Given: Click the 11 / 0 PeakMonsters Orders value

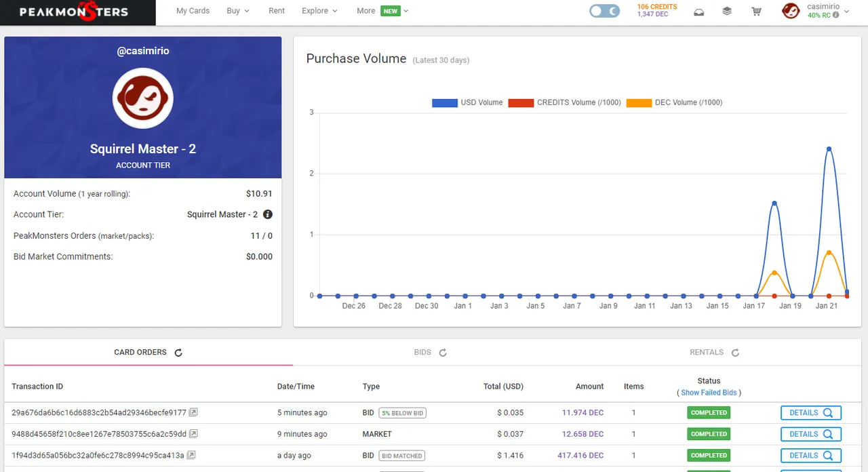Looking at the screenshot, I should pyautogui.click(x=261, y=236).
